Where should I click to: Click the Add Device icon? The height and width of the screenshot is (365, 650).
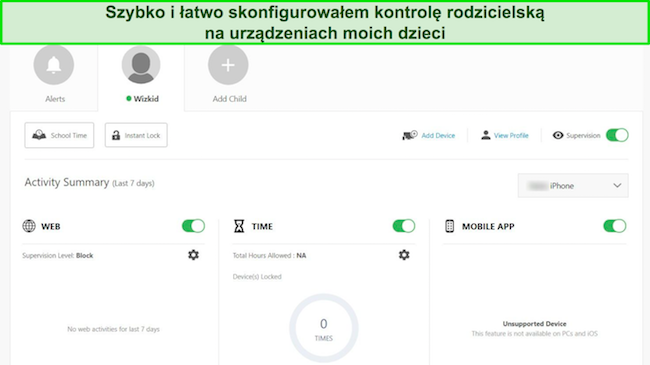[x=410, y=135]
